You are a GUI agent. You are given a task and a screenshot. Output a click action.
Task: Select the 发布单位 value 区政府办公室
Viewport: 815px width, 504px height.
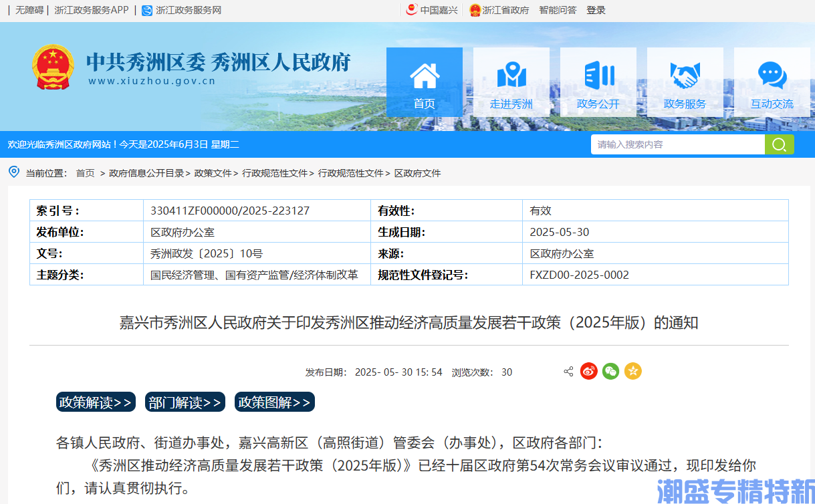183,232
